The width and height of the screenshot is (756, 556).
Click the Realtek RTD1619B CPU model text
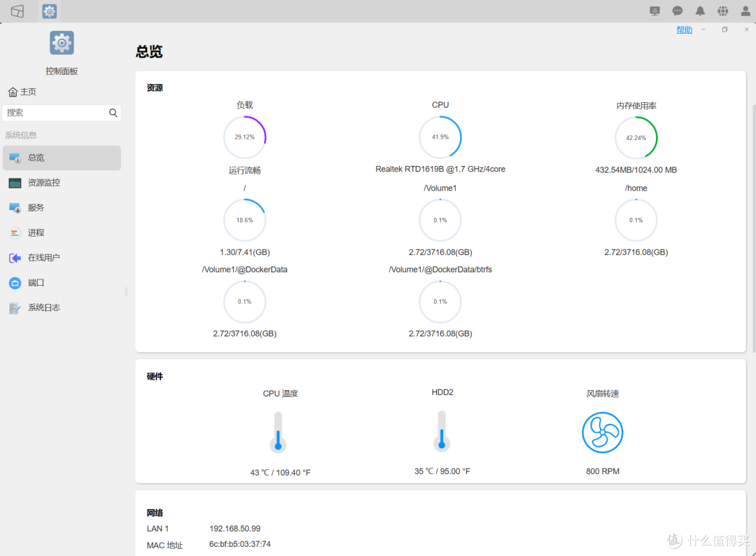(x=440, y=169)
